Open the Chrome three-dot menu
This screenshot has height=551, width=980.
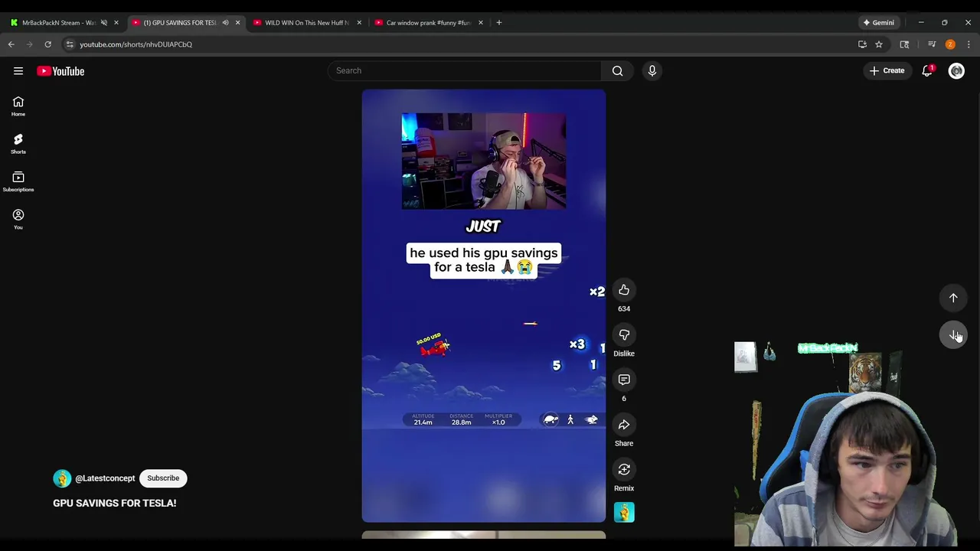coord(969,44)
